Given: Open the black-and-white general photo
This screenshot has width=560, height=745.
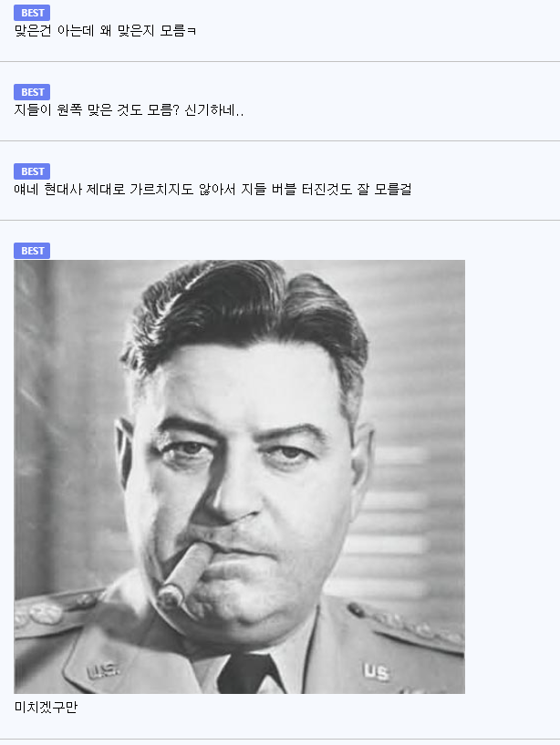Looking at the screenshot, I should pyautogui.click(x=240, y=477).
